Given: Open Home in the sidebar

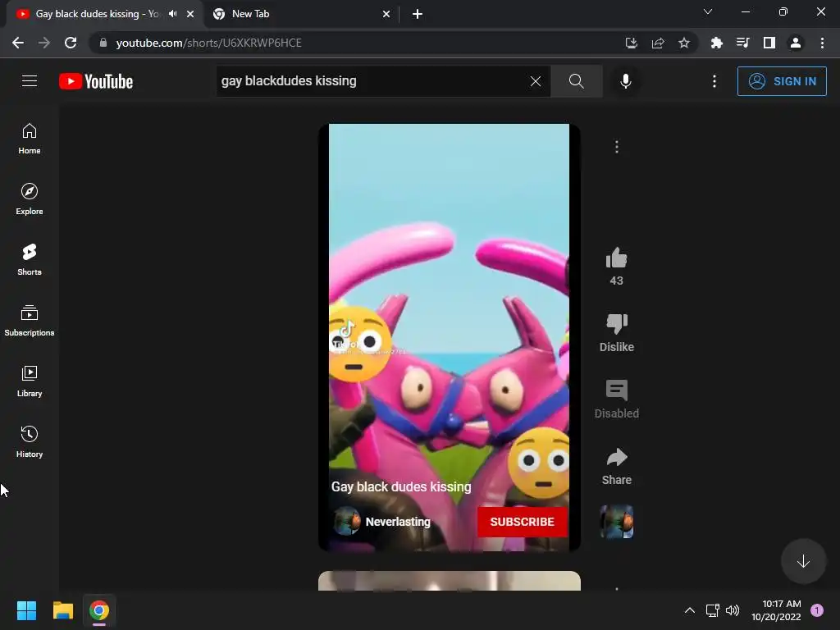Looking at the screenshot, I should [30, 139].
